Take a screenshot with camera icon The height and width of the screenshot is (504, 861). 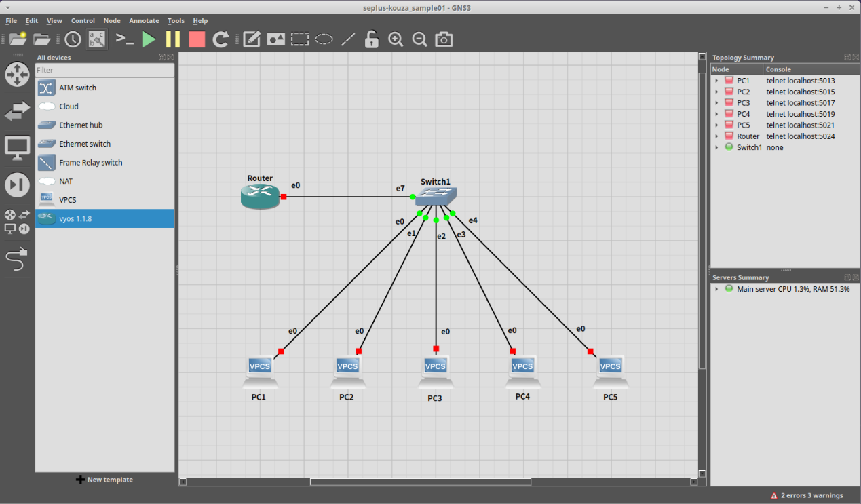[x=444, y=39]
